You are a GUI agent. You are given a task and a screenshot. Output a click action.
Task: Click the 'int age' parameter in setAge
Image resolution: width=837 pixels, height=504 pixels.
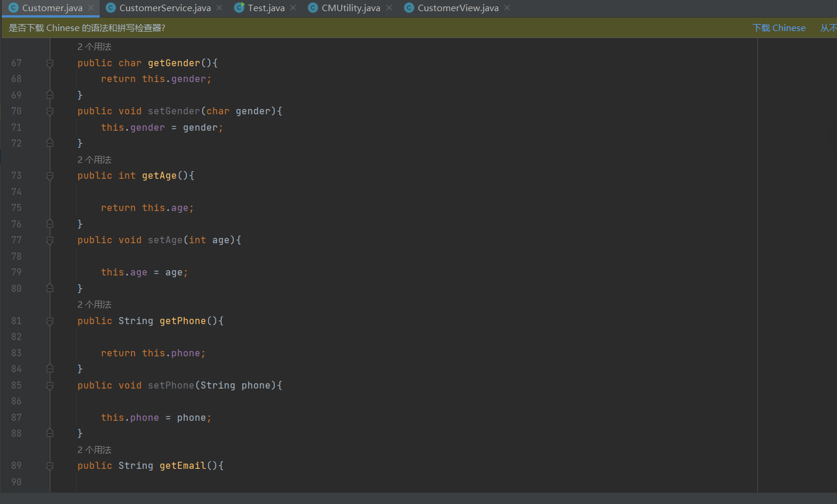tap(209, 240)
